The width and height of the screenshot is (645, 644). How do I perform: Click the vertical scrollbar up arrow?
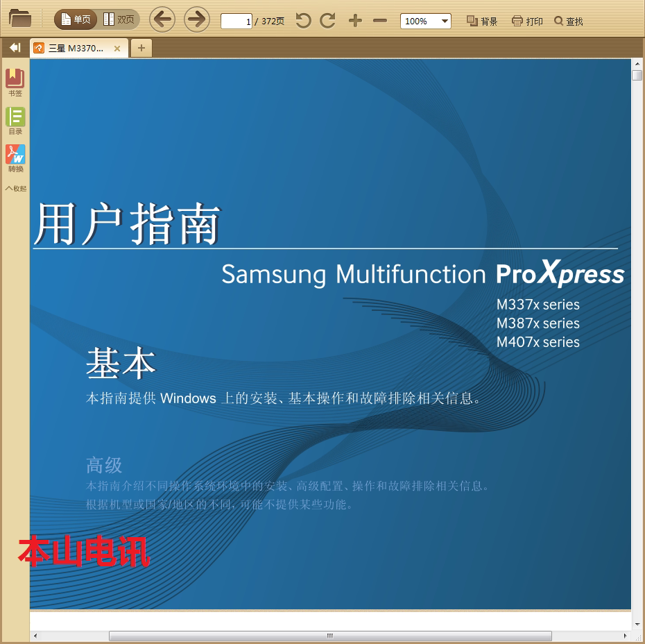[x=637, y=64]
